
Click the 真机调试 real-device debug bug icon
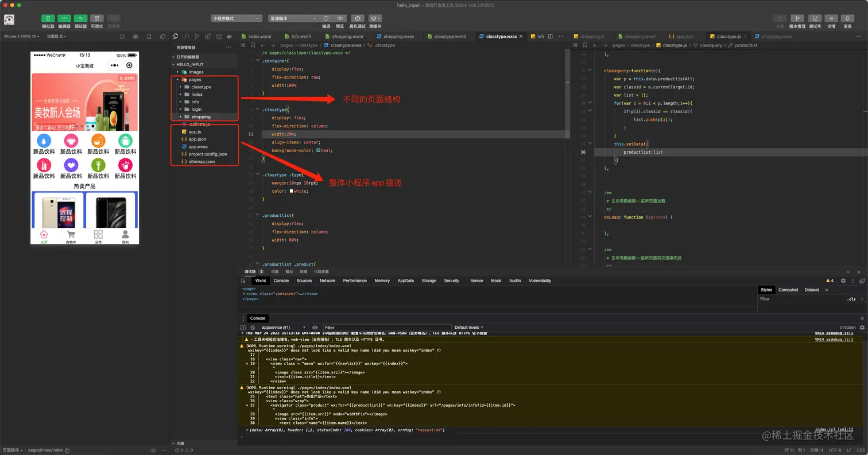[358, 18]
